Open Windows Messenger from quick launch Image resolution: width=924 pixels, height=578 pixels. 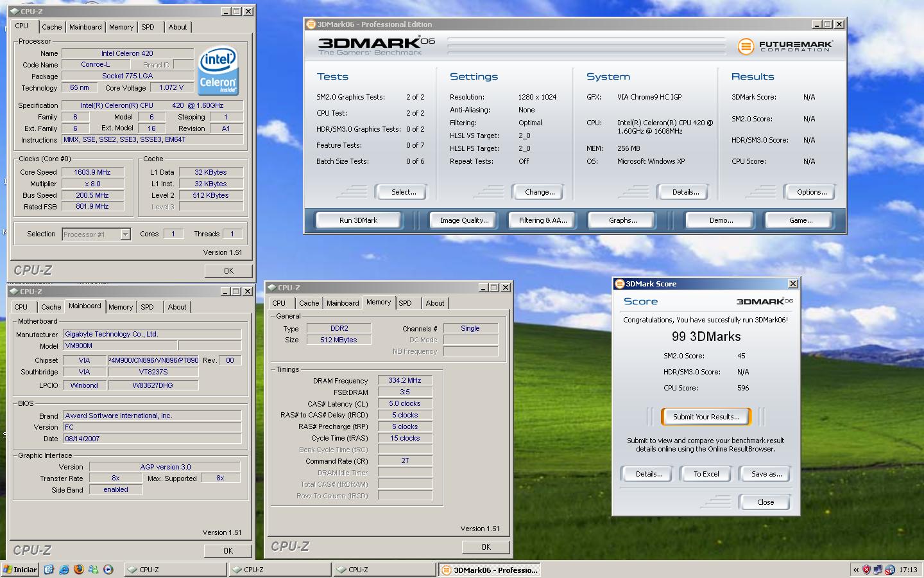click(94, 570)
